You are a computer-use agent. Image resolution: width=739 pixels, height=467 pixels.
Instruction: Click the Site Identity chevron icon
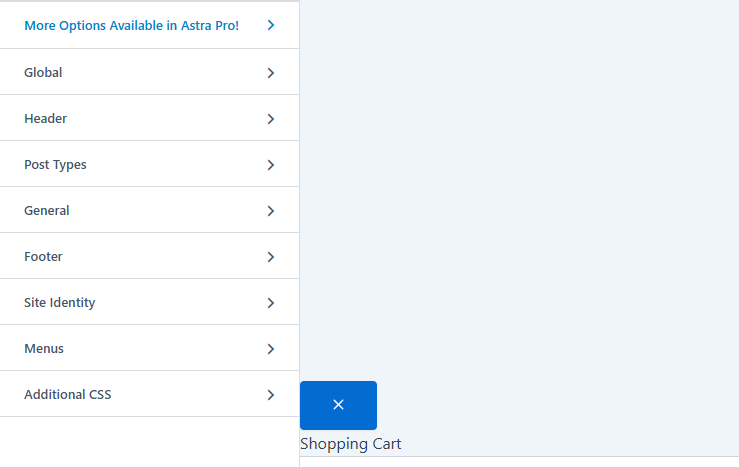tap(271, 303)
